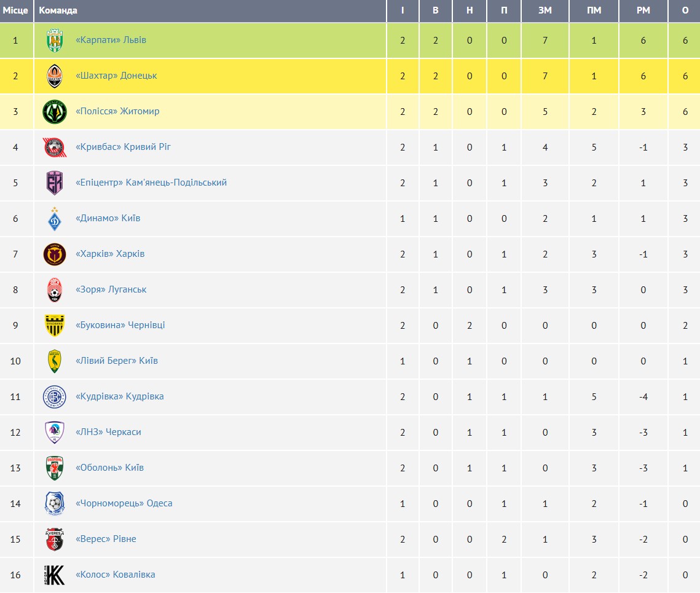The height and width of the screenshot is (593, 700).
Task: Click the Polissya Zhytomyr wolf emblem
Action: [55, 112]
